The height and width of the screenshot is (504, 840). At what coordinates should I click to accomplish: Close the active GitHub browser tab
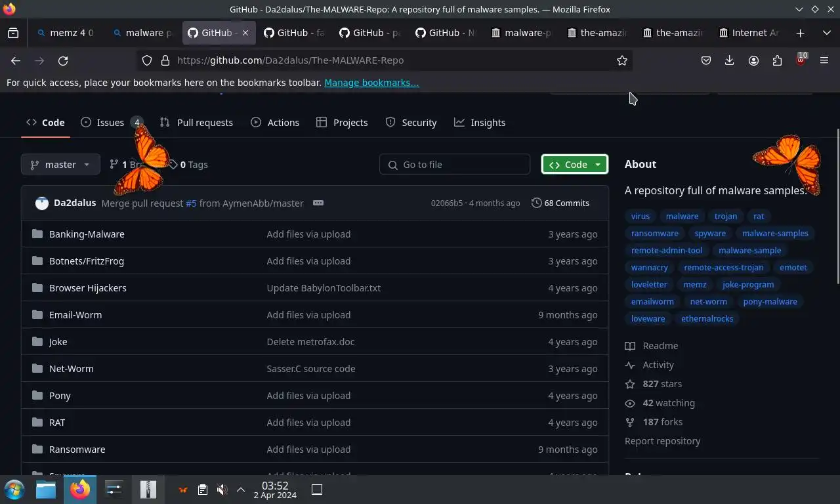245,33
